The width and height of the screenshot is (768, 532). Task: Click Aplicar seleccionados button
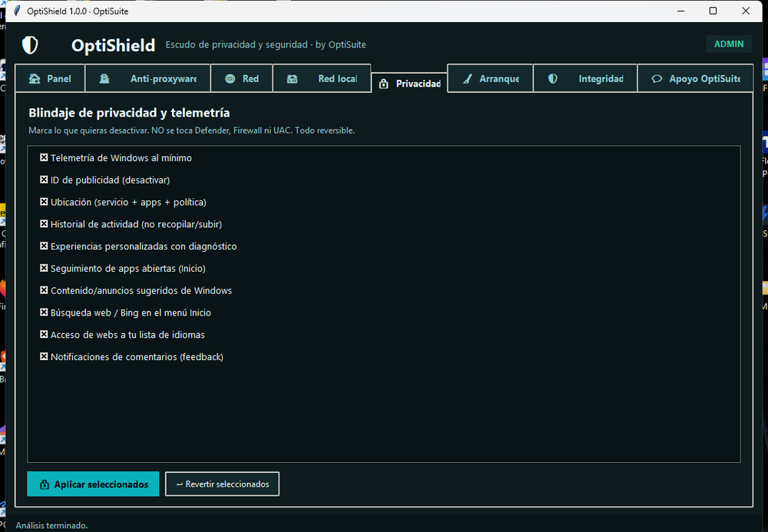point(93,484)
